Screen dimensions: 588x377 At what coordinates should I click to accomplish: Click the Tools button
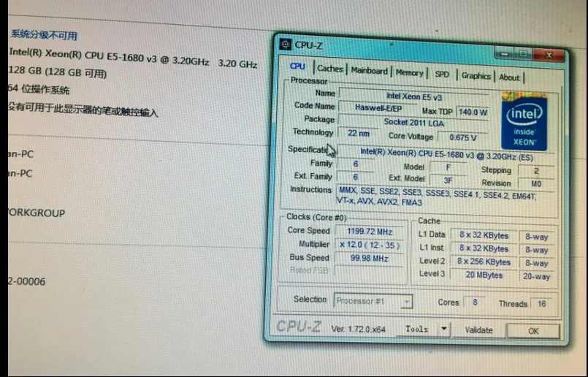[416, 329]
